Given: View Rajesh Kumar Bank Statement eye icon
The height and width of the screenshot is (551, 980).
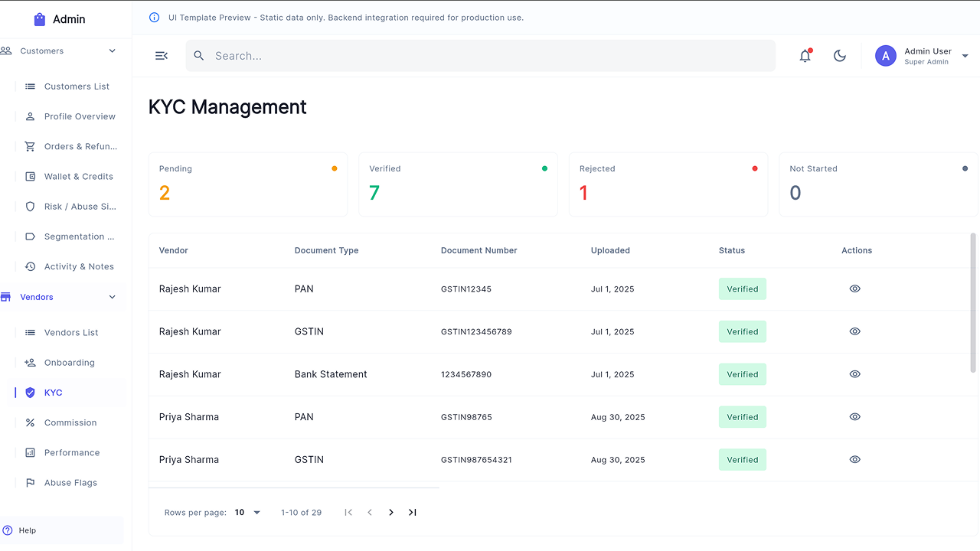Looking at the screenshot, I should click(x=855, y=374).
